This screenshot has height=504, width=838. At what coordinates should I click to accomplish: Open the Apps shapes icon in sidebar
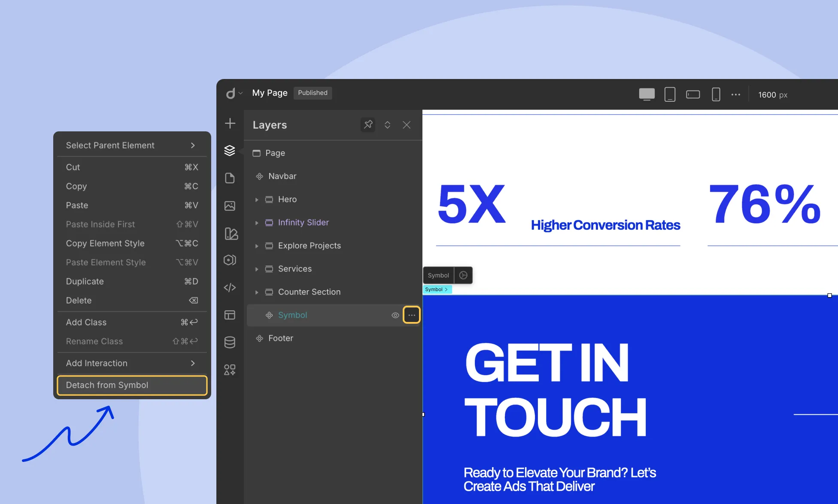click(230, 370)
